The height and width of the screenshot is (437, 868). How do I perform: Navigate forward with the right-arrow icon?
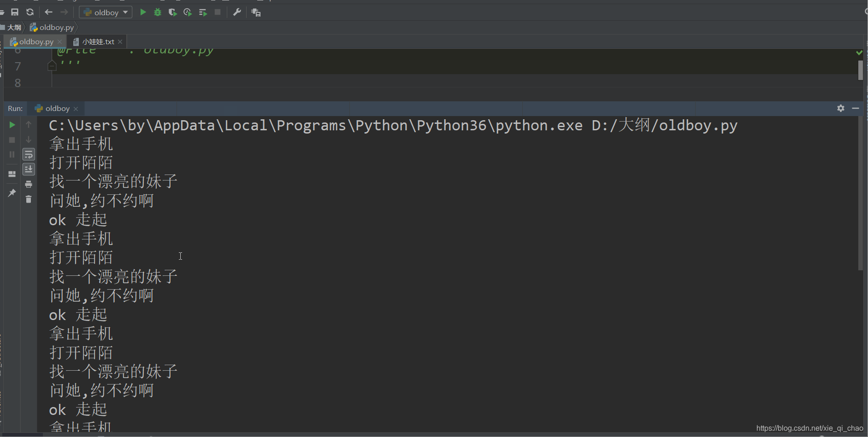64,12
